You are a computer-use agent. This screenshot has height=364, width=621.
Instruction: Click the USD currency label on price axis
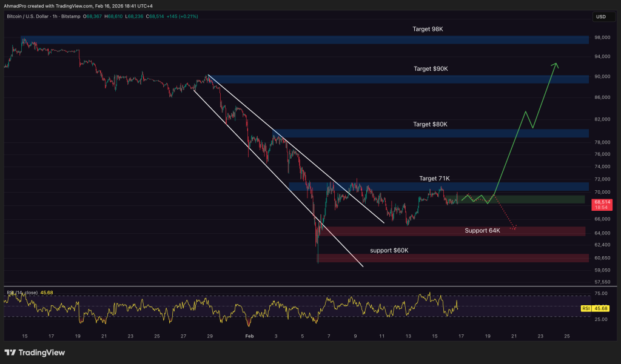coord(601,16)
